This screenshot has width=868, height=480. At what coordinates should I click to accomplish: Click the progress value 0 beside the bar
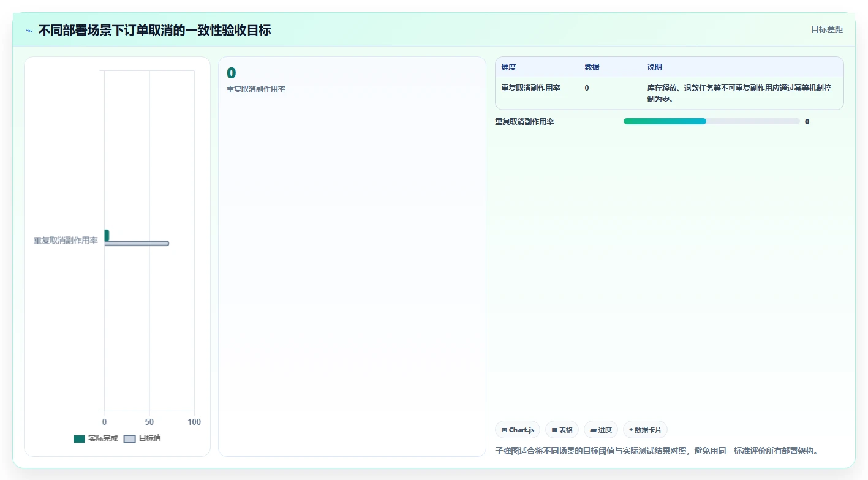(x=807, y=122)
